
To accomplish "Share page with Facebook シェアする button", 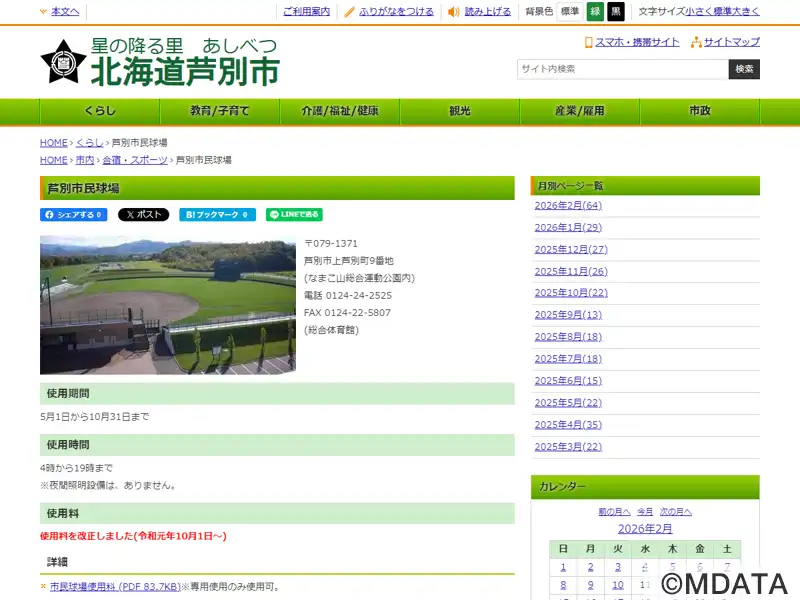I will pos(73,215).
